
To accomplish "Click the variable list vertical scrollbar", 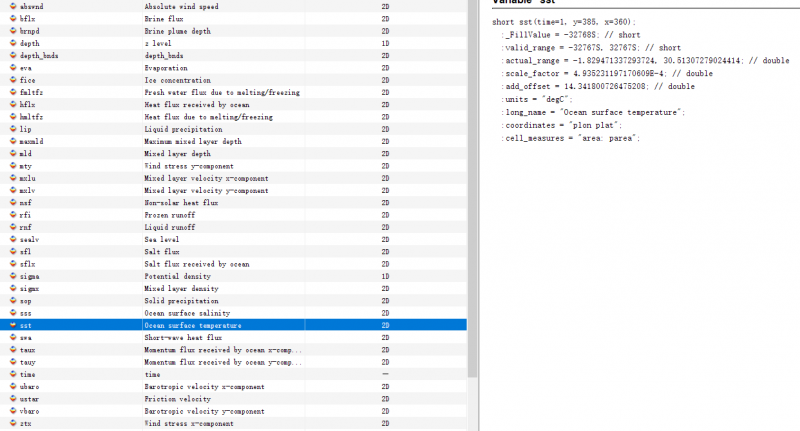I will pos(473,200).
